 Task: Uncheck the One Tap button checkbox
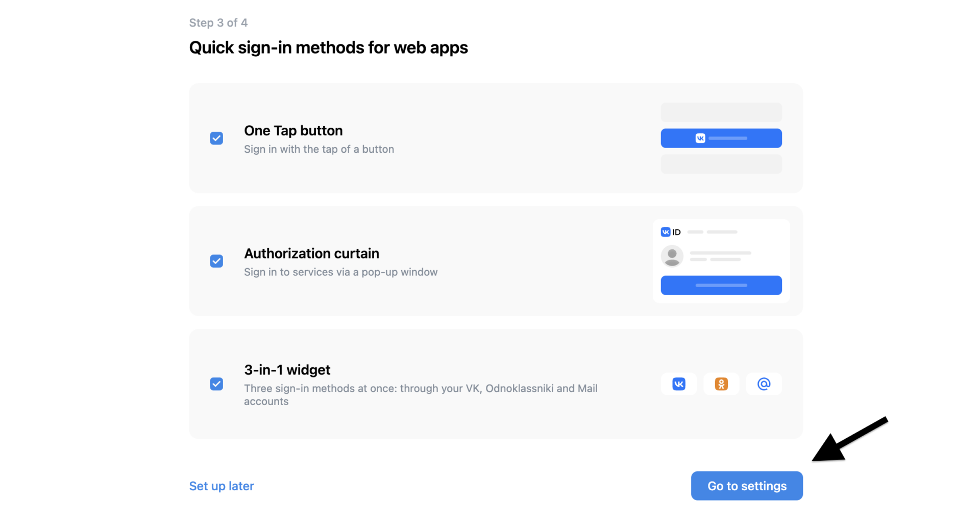click(216, 138)
